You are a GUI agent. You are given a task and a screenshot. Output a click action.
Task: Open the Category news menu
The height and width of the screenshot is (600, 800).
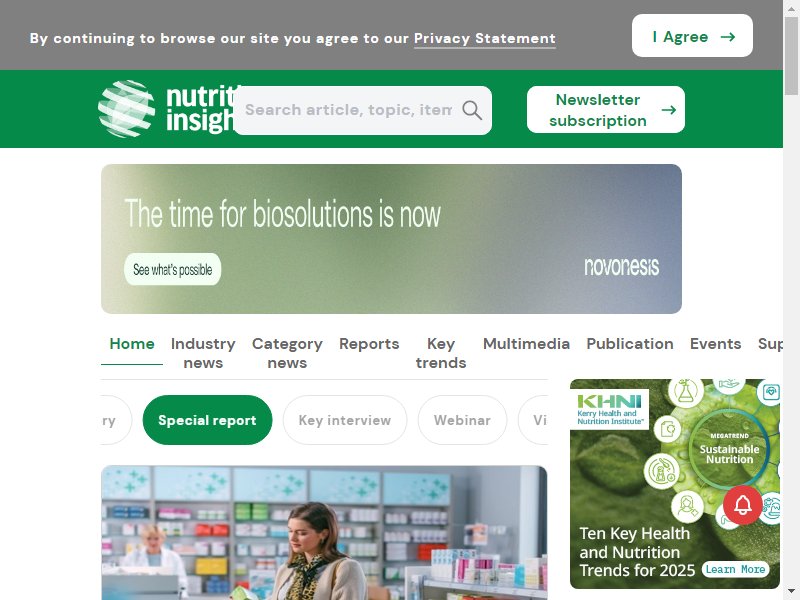coord(287,353)
